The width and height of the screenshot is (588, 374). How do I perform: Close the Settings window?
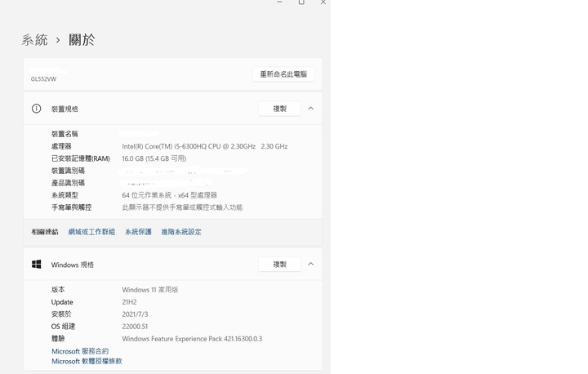coord(323,2)
